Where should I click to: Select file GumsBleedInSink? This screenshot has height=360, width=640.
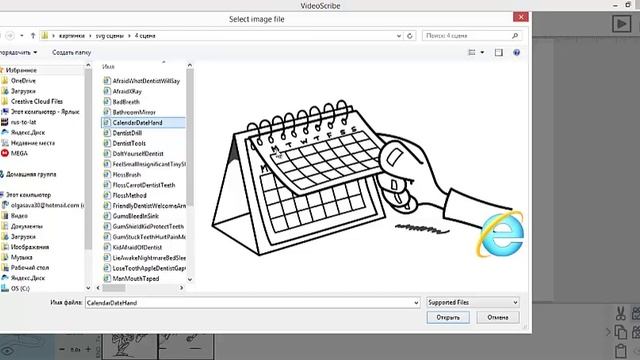coord(136,216)
